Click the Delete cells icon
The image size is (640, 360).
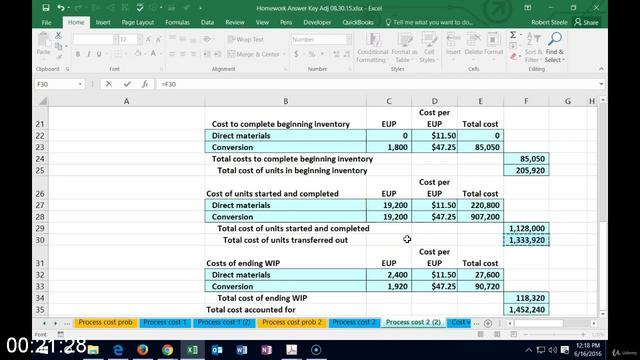click(x=473, y=40)
